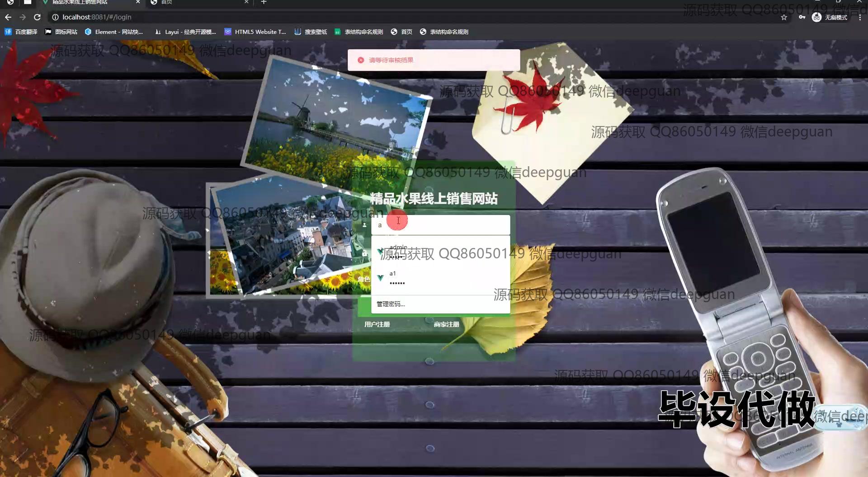
Task: Click the 商家注册 link
Action: (x=446, y=324)
